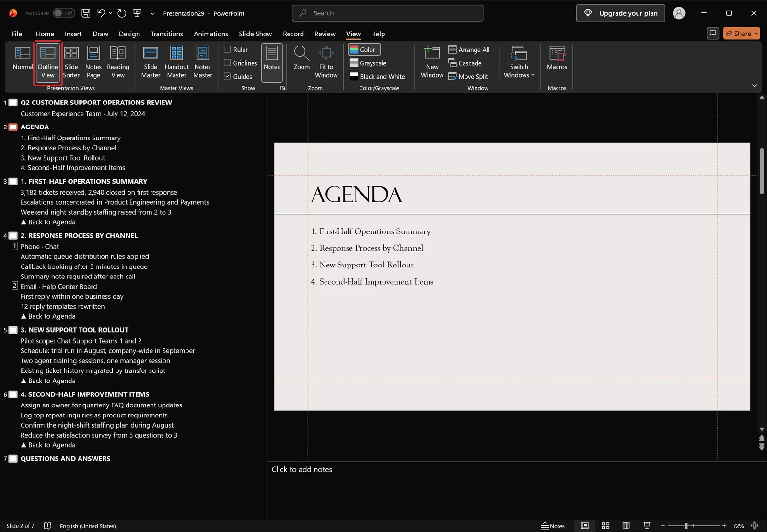
Task: Toggle Notes in status bar
Action: click(553, 526)
